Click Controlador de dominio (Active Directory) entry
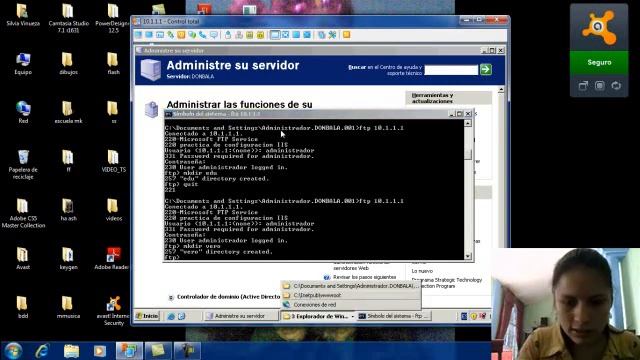 point(229,297)
